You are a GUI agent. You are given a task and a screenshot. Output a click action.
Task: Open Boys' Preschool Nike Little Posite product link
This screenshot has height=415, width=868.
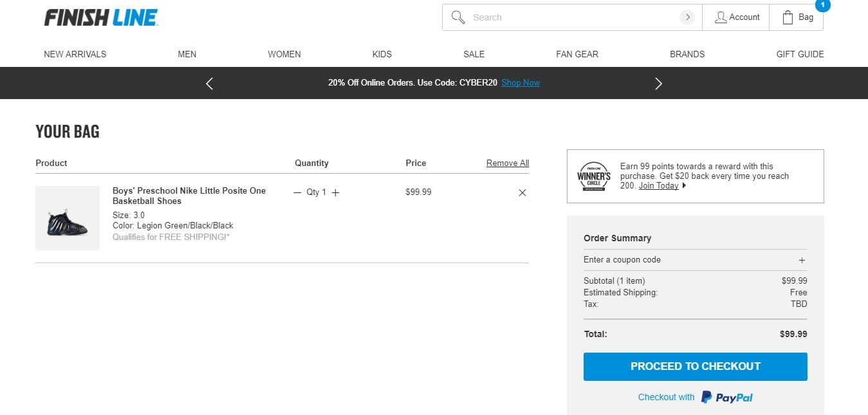(x=189, y=196)
